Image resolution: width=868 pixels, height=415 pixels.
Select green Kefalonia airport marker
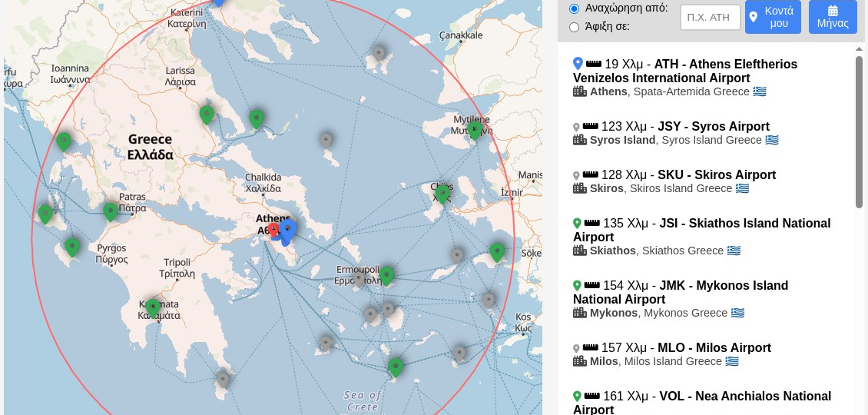point(45,214)
